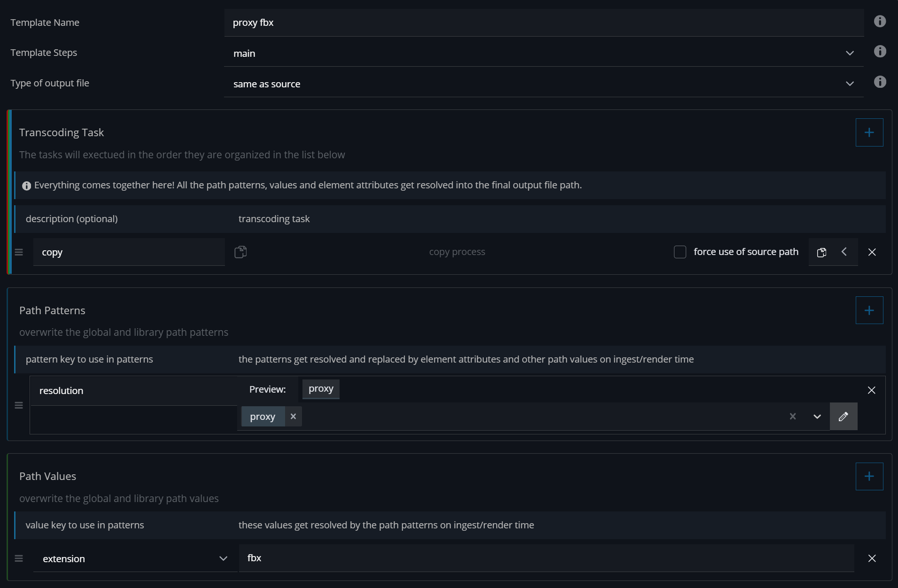Image resolution: width=898 pixels, height=588 pixels.
Task: Click the info icon beside Template Steps
Action: click(x=880, y=52)
